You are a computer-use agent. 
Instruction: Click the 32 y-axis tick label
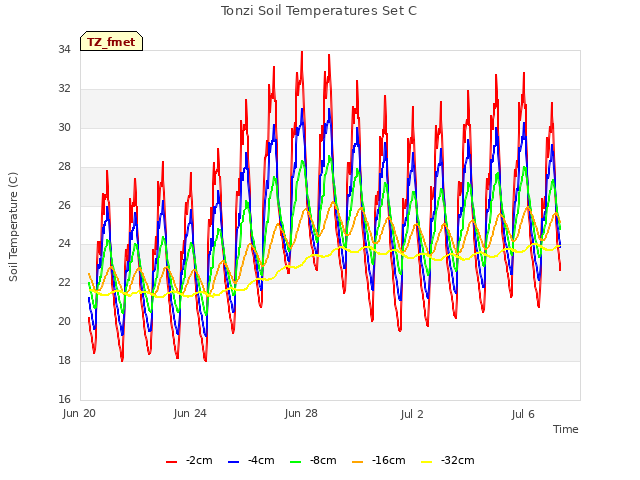click(64, 88)
